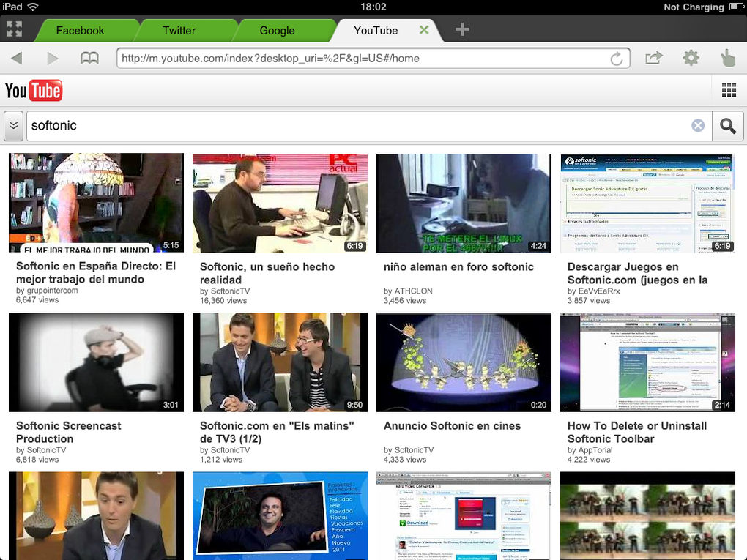Screen dimensions: 747x560
Task: Clear the softonic search text
Action: [x=698, y=125]
